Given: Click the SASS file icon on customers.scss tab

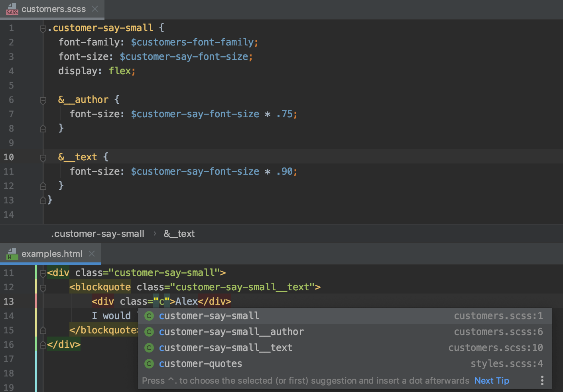Looking at the screenshot, I should click(12, 9).
